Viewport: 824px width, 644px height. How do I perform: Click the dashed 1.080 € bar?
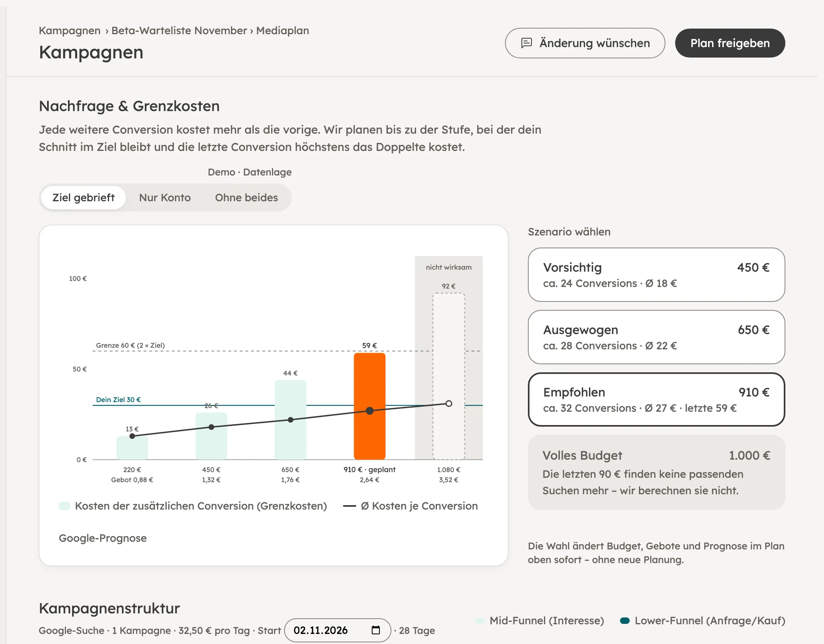point(449,376)
